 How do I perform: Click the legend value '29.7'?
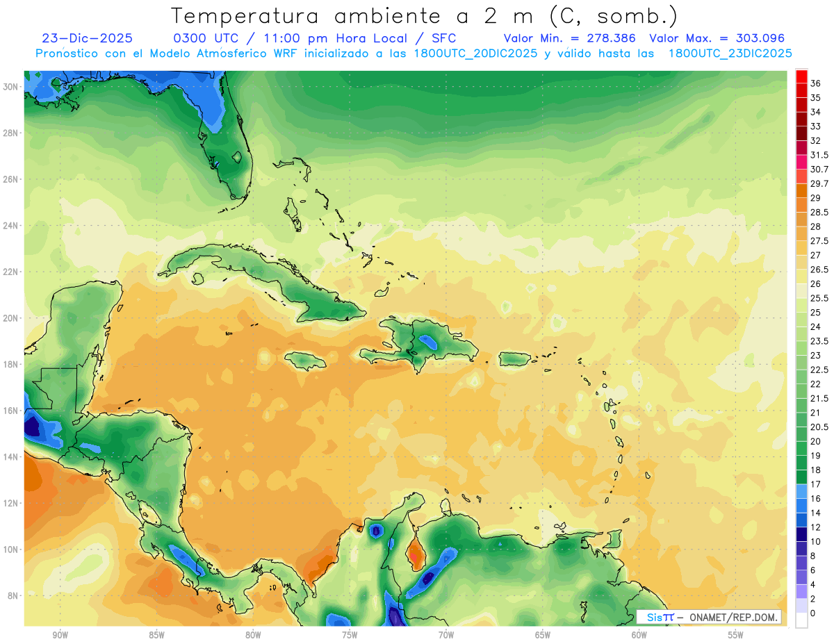819,184
